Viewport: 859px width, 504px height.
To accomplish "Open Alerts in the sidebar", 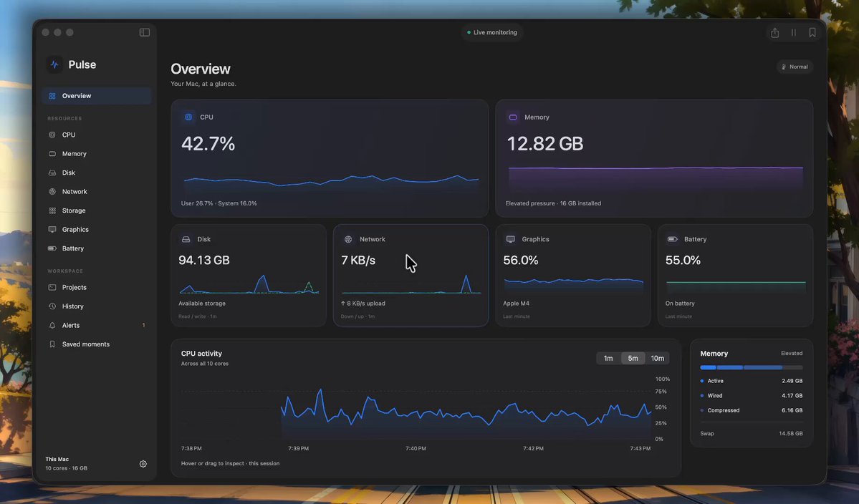I will pyautogui.click(x=97, y=325).
